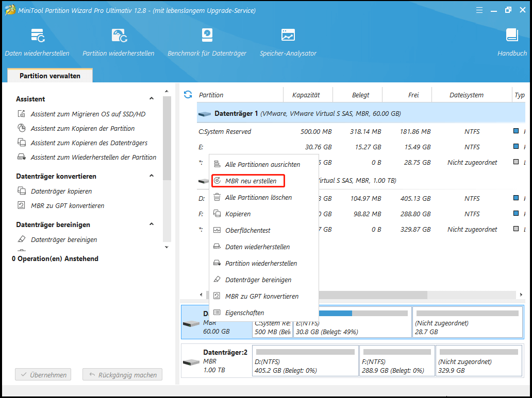Viewport: 532px width, 398px height.
Task: Select MBR neu erstellen in context menu
Action: click(x=263, y=181)
